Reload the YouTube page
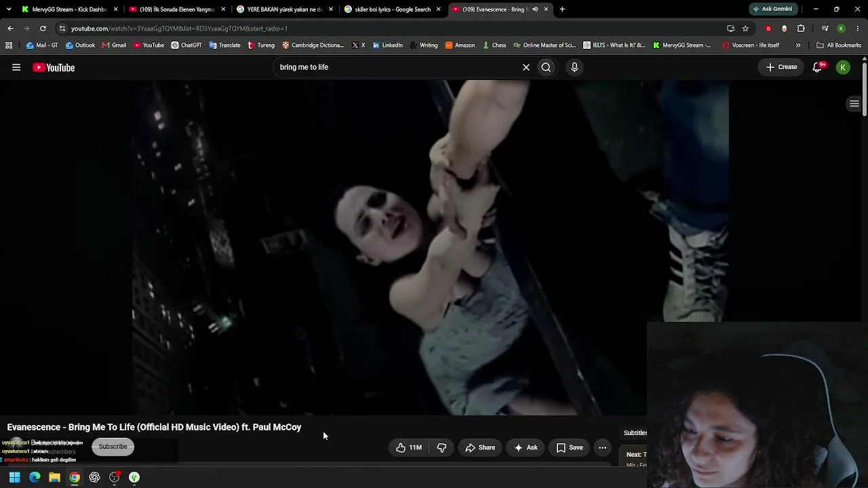The image size is (868, 488). [43, 28]
